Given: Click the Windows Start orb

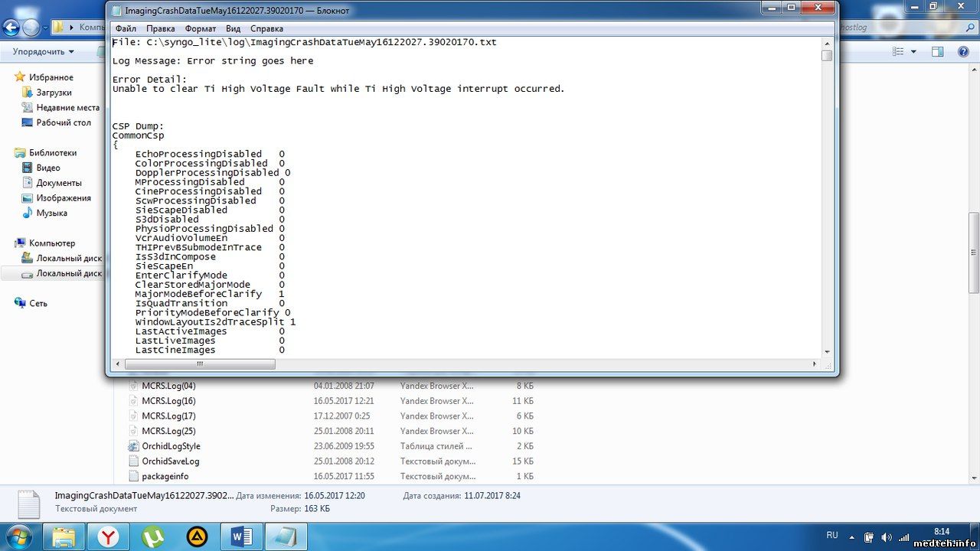Looking at the screenshot, I should click(18, 536).
